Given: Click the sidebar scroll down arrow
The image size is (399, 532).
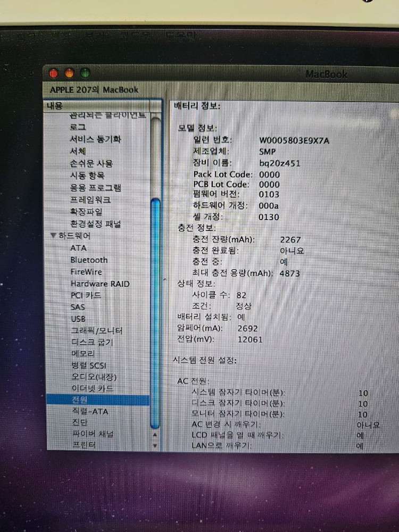Looking at the screenshot, I should coord(155,445).
